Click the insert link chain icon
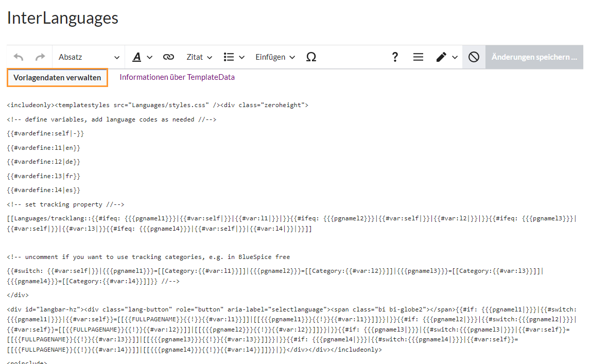Image resolution: width=591 pixels, height=364 pixels. (x=168, y=57)
